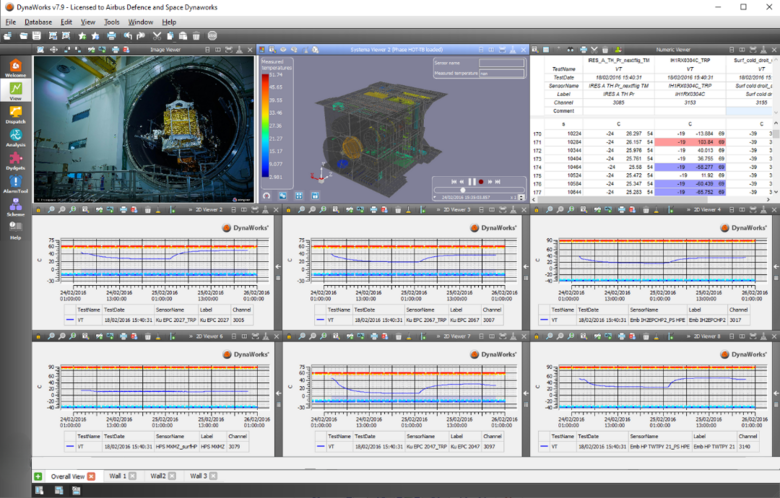Click the lock icon in 2D Viewer 7 toolbar

[x=289, y=337]
